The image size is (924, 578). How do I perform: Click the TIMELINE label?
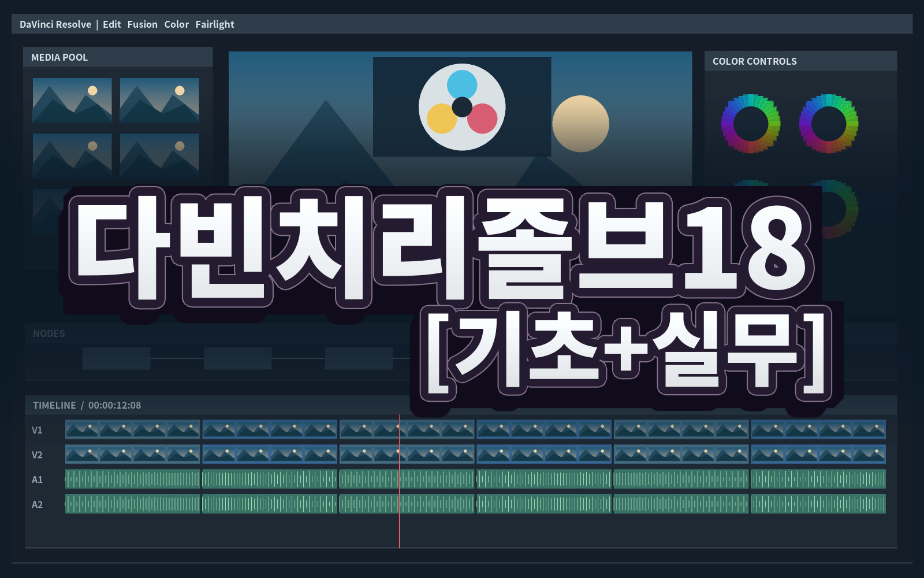54,405
